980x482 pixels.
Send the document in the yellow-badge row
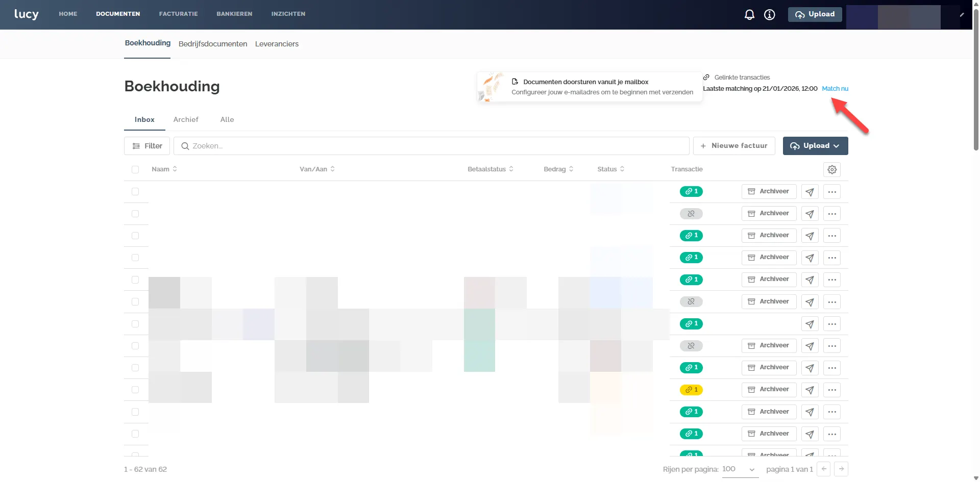click(810, 390)
